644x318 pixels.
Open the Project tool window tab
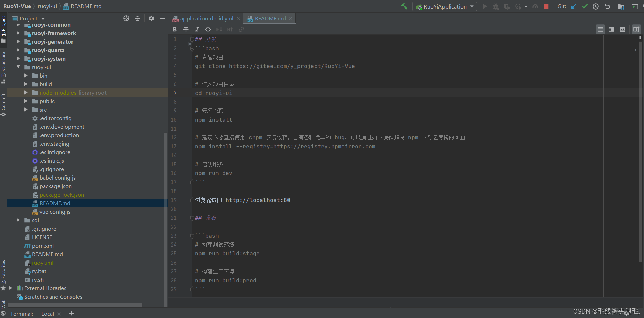pyautogui.click(x=3, y=29)
